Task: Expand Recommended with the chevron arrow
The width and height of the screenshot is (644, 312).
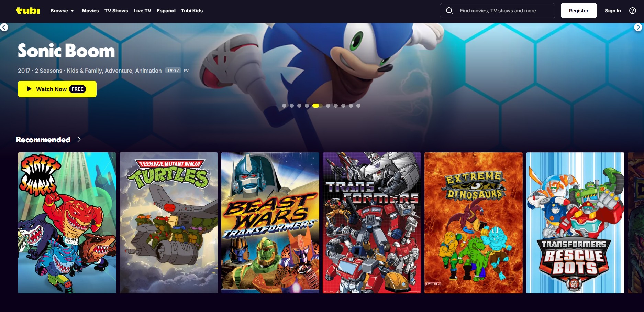Action: click(79, 139)
